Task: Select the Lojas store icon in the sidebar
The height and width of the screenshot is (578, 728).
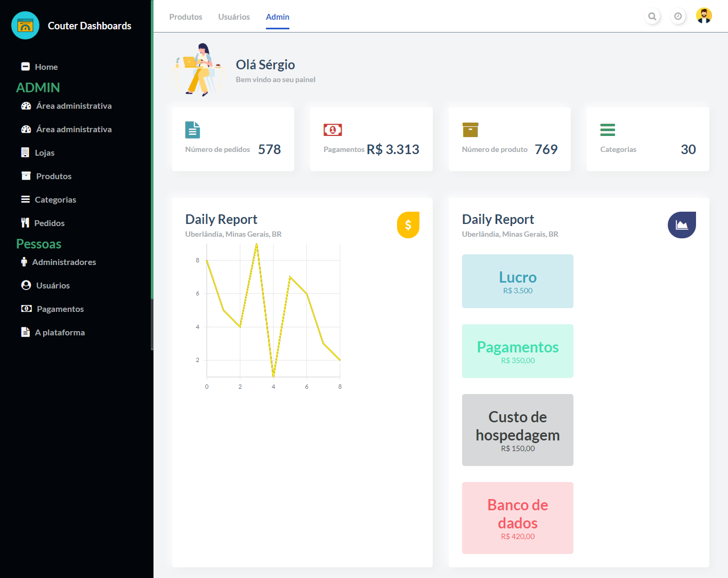Action: click(26, 152)
